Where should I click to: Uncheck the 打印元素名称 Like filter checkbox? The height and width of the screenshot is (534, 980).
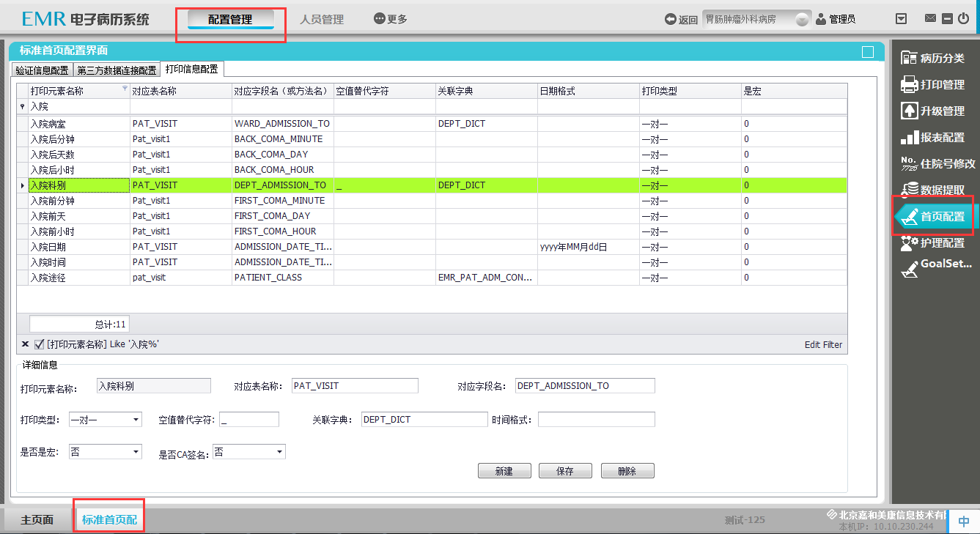click(40, 344)
